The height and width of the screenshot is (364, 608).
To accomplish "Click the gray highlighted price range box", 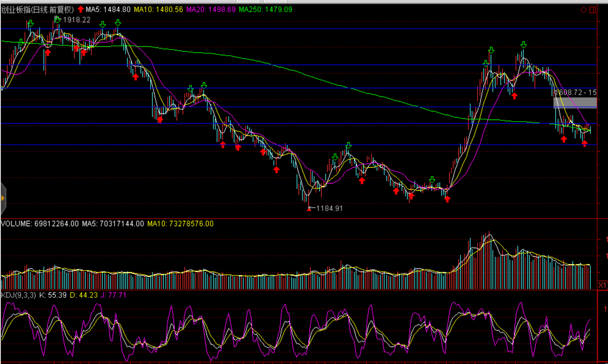I will coord(575,102).
